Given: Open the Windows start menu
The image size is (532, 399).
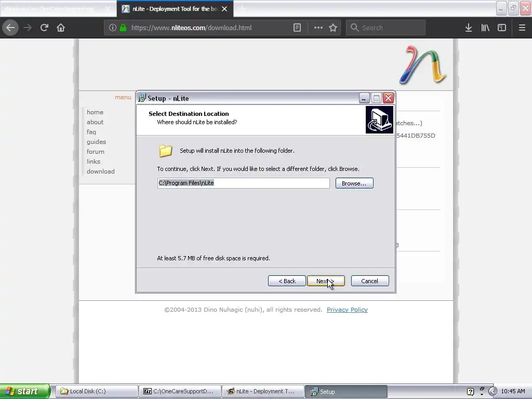Looking at the screenshot, I should tap(24, 391).
